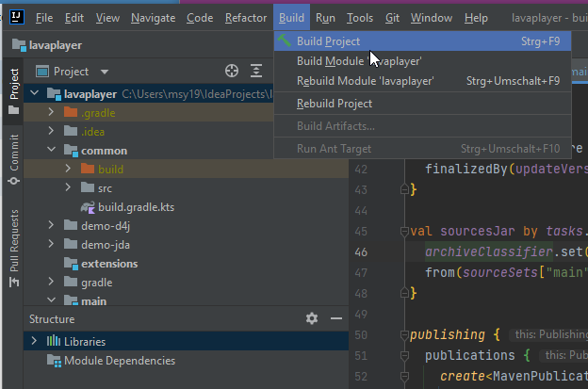Expand the demo-d4j folder
Viewport: 588px width, 389px height.
(x=52, y=226)
